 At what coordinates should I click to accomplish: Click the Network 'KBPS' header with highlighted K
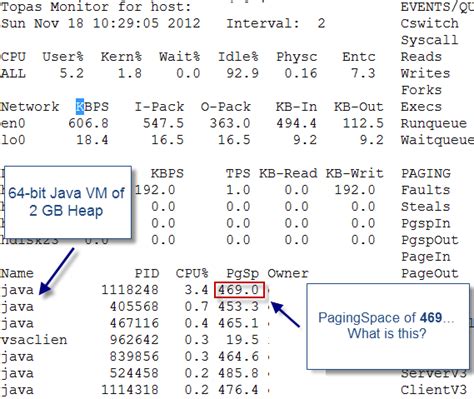[92, 107]
